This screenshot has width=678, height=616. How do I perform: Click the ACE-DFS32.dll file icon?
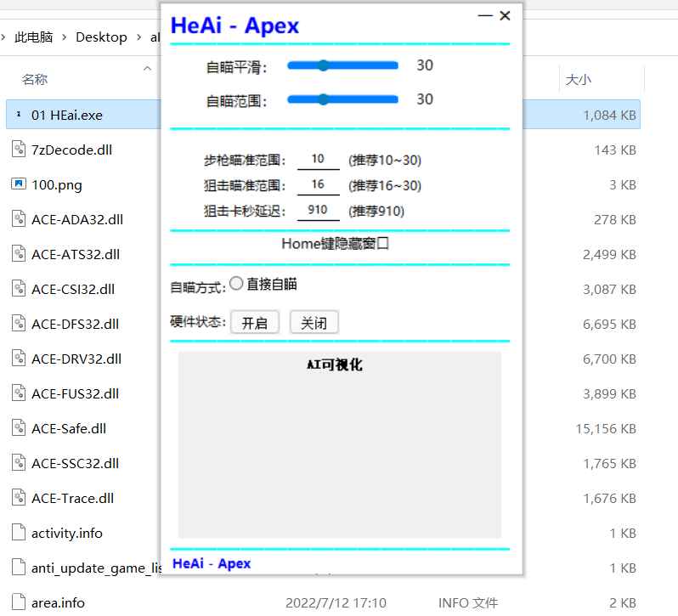pos(18,324)
